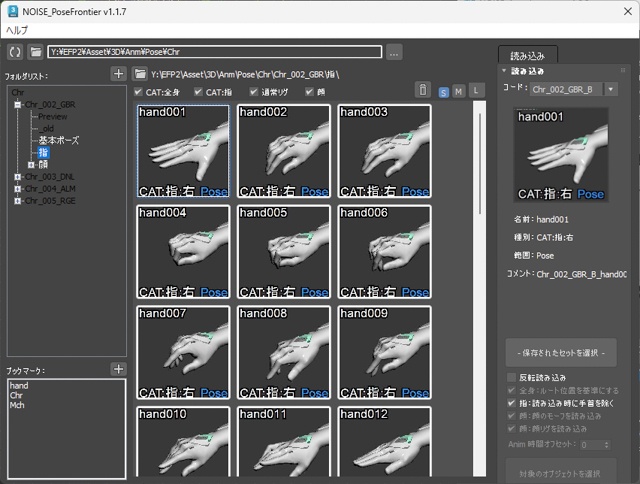
Task: Select the 基本ポーズ folder
Action: pos(59,140)
